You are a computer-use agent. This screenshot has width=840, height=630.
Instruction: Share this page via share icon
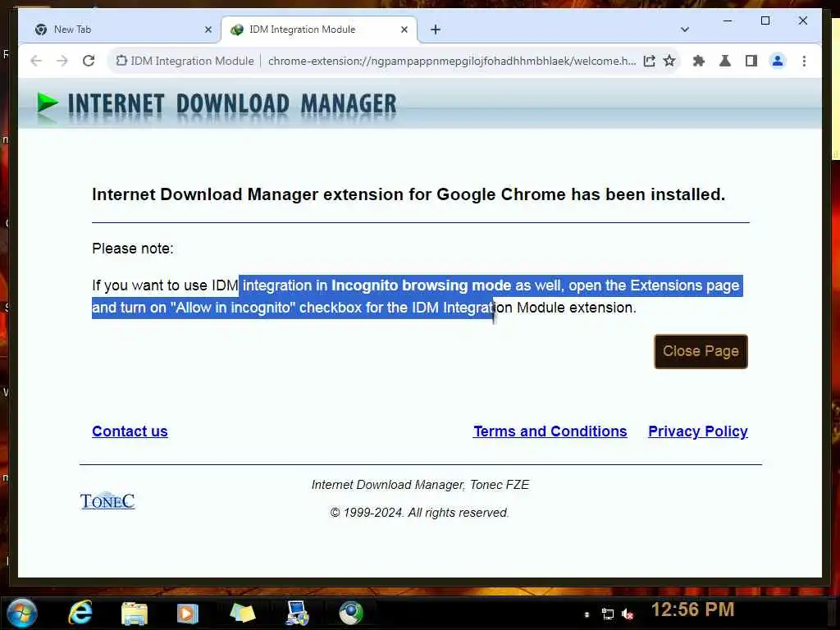tap(650, 61)
